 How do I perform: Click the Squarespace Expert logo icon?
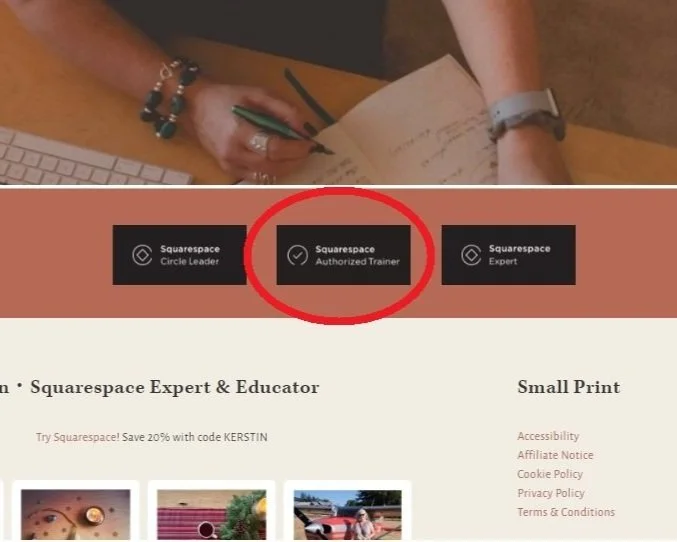click(471, 255)
